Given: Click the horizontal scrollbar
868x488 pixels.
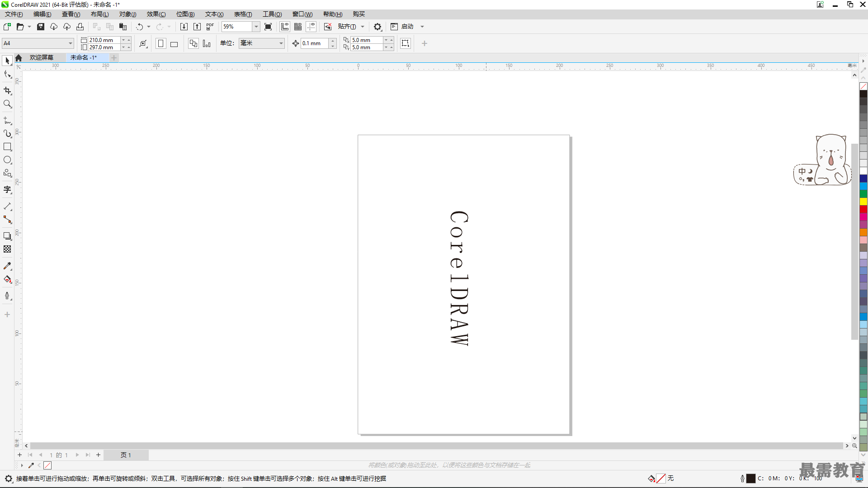Looking at the screenshot, I should coord(436,446).
